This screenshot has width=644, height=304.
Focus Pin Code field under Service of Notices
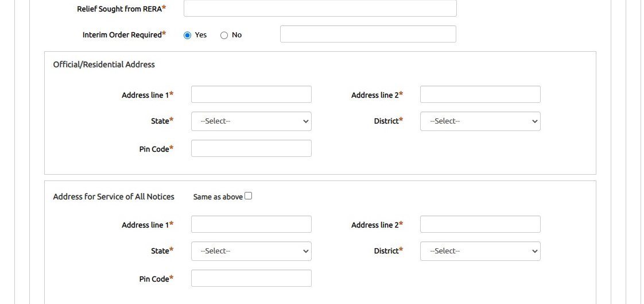(251, 278)
